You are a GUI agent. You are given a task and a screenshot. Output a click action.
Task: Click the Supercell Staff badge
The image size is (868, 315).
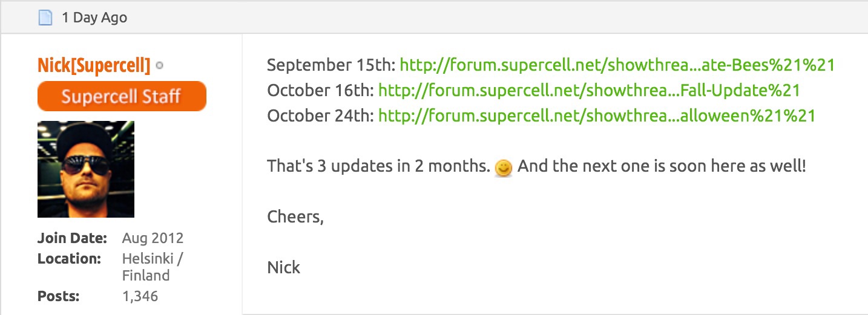pos(122,97)
